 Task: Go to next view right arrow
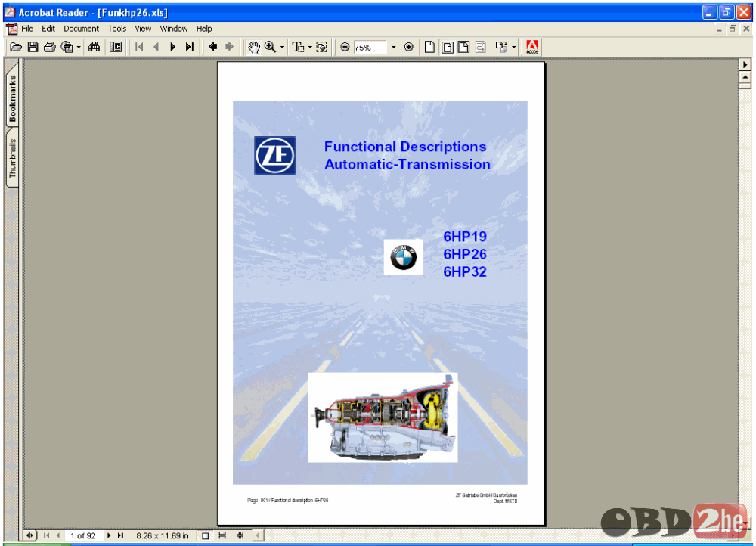coord(230,47)
